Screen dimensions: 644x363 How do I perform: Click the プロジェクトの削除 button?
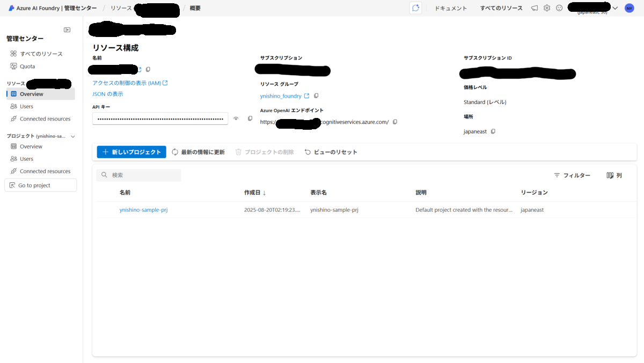click(x=265, y=152)
